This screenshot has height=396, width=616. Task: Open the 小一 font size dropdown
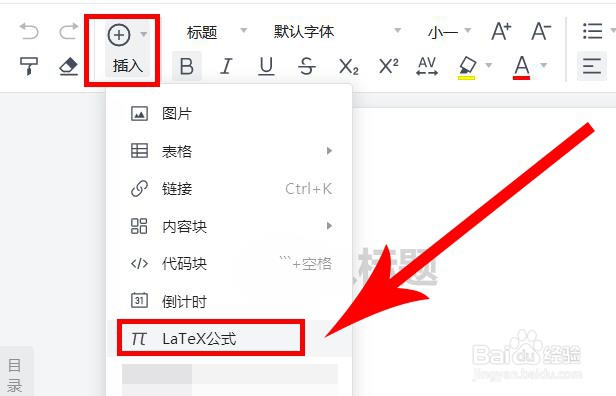point(449,32)
